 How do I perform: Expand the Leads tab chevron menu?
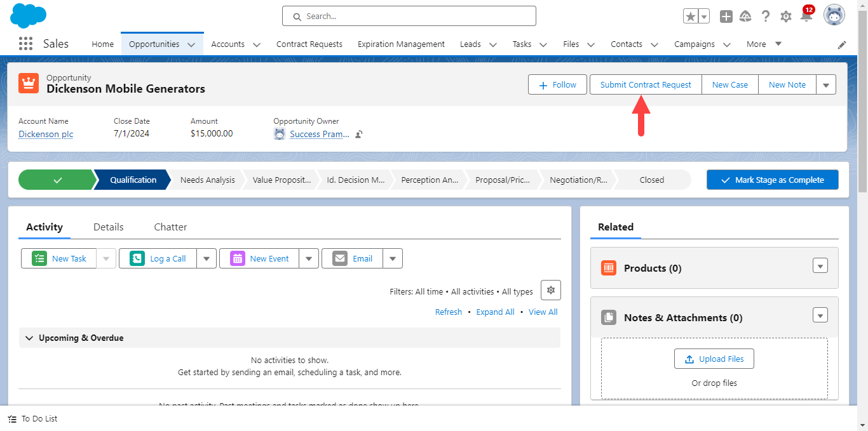[492, 44]
